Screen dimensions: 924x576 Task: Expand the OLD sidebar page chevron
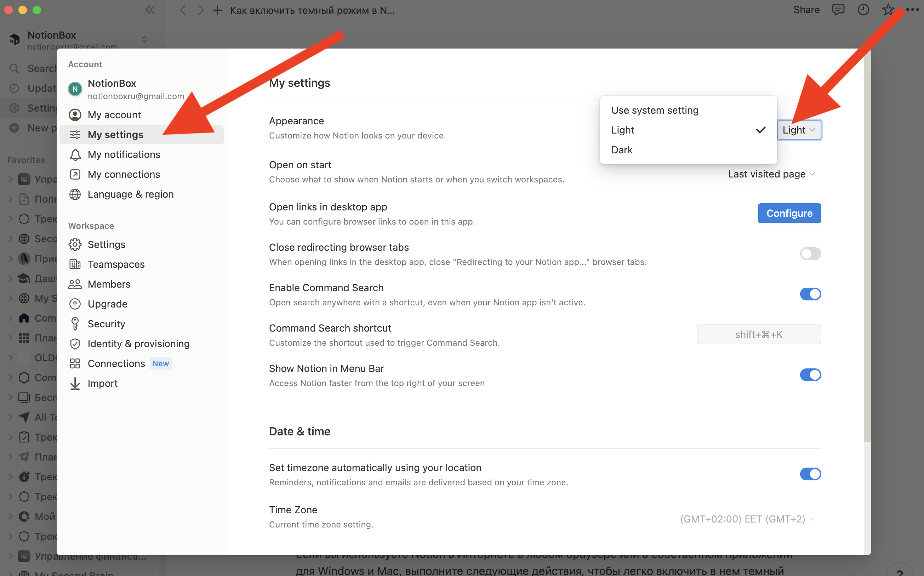click(11, 357)
